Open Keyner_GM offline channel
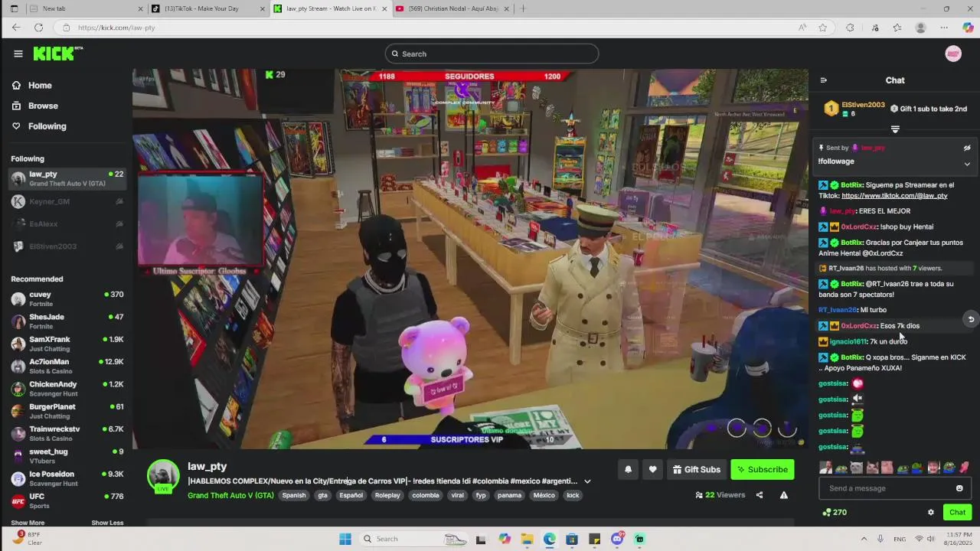Screen dimensions: 980x551 (x=67, y=201)
